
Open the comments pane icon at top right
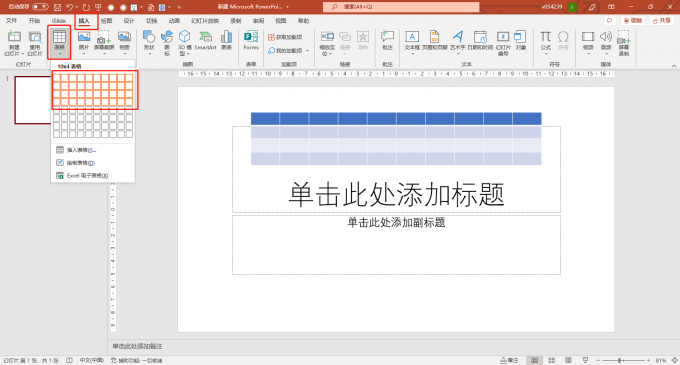(x=609, y=21)
